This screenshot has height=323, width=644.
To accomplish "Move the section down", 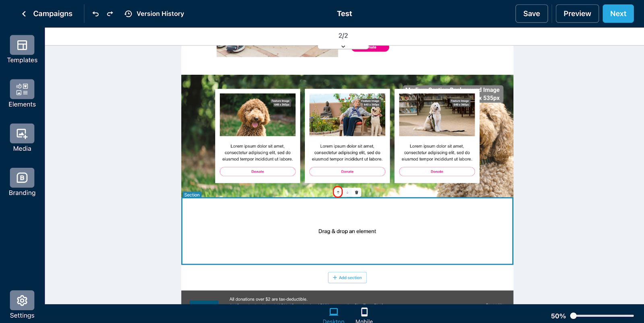I will [x=347, y=192].
